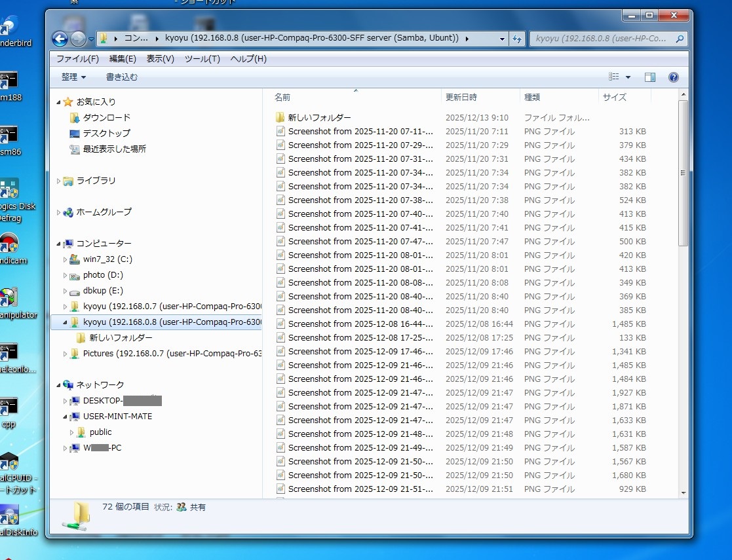
Task: Click the 書き込む toolbar button
Action: 122,77
